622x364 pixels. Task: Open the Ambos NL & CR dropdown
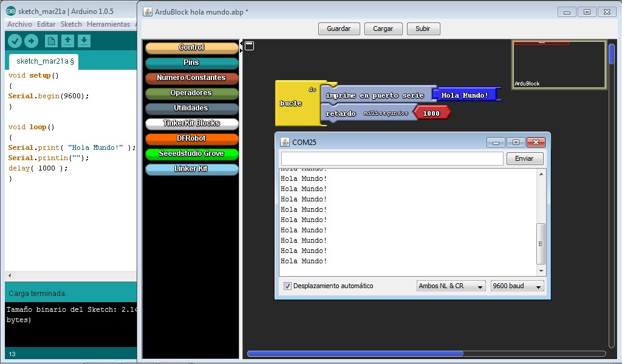pyautogui.click(x=451, y=285)
